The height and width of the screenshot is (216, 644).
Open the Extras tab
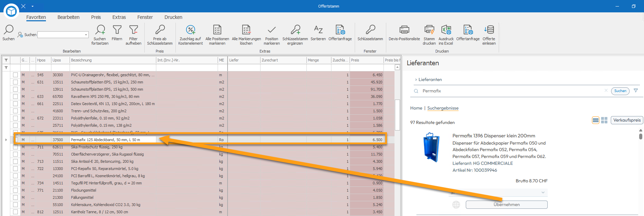[x=119, y=17]
